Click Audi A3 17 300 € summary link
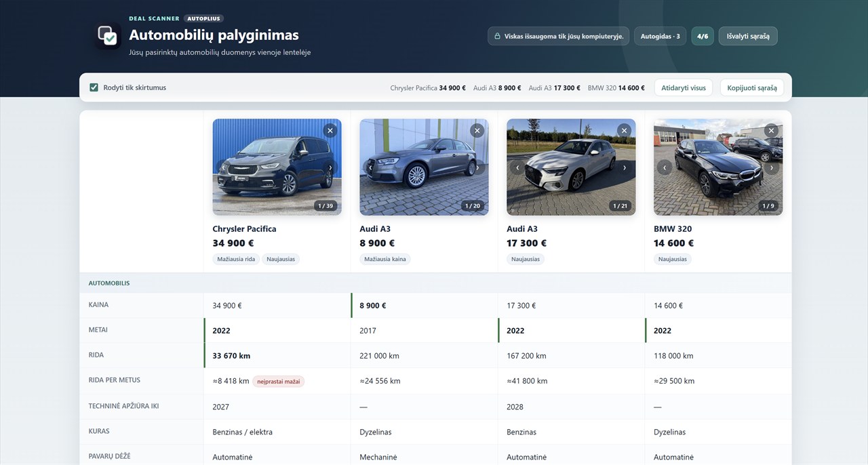This screenshot has width=868, height=465. [554, 87]
